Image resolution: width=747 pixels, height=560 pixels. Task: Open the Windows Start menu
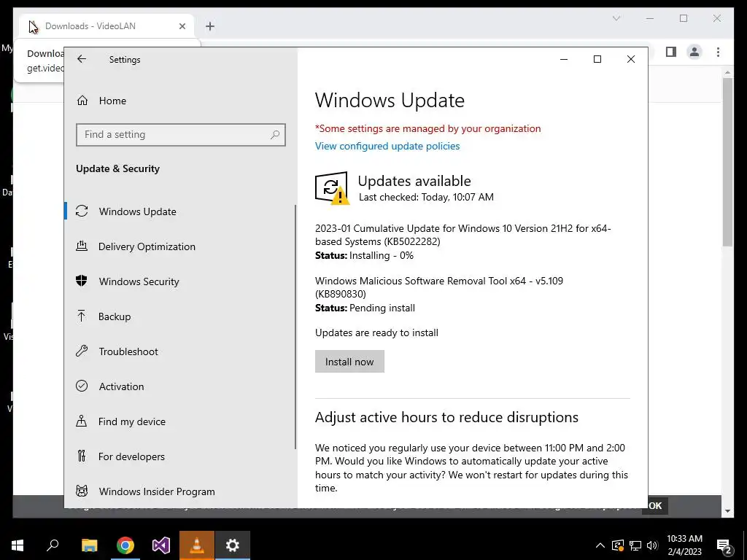click(x=18, y=545)
